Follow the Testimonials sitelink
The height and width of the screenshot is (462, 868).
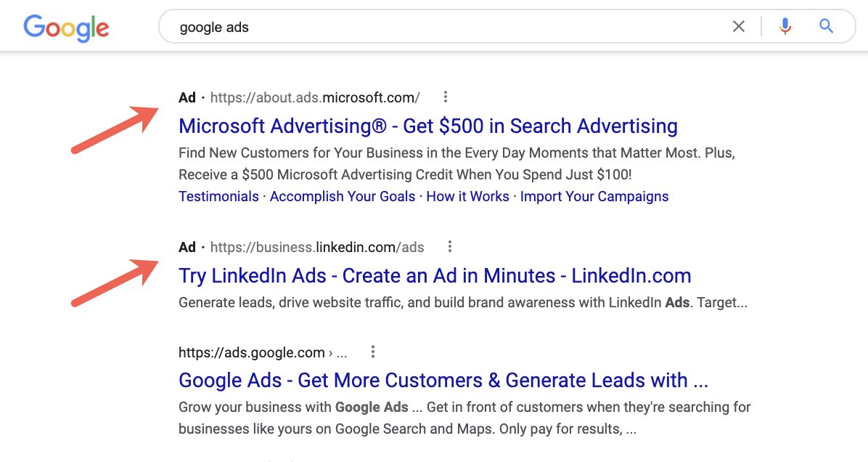[218, 196]
